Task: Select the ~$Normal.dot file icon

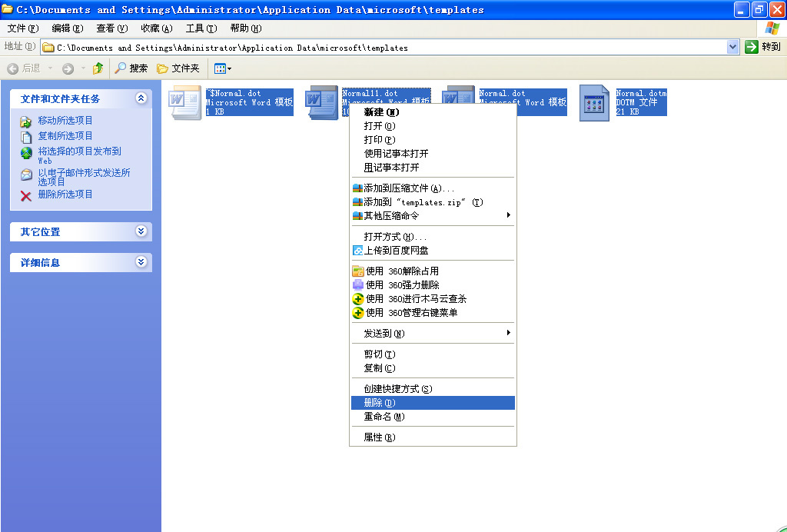Action: [184, 102]
